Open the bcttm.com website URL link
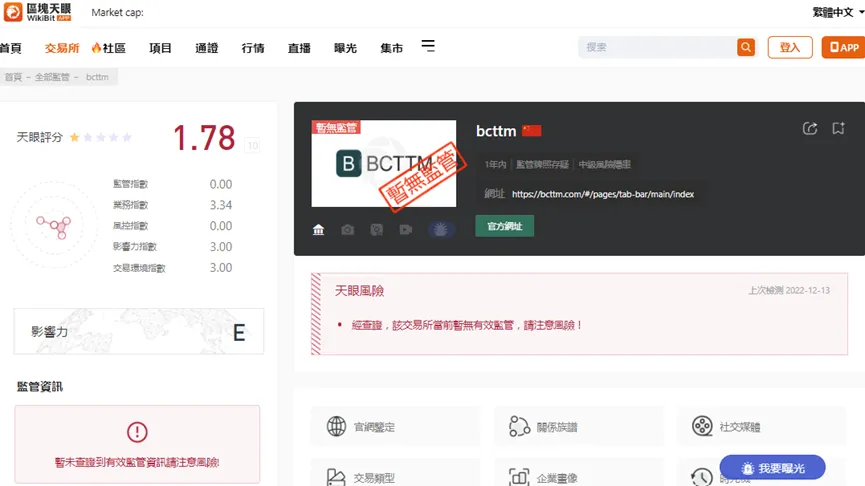This screenshot has width=865, height=486. [602, 194]
